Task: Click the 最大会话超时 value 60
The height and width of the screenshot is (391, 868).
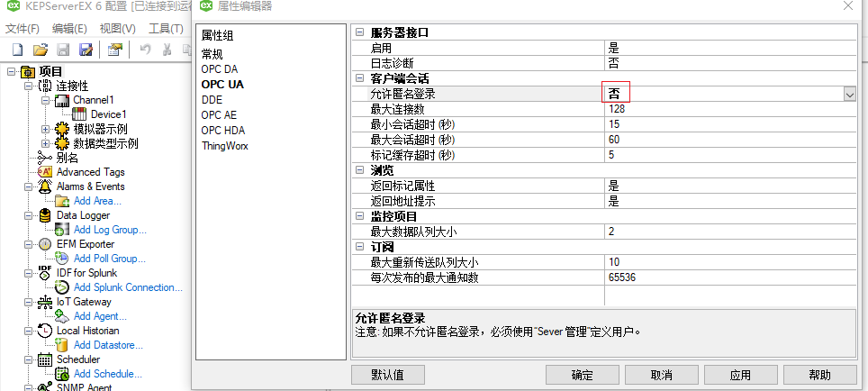Action: point(614,140)
